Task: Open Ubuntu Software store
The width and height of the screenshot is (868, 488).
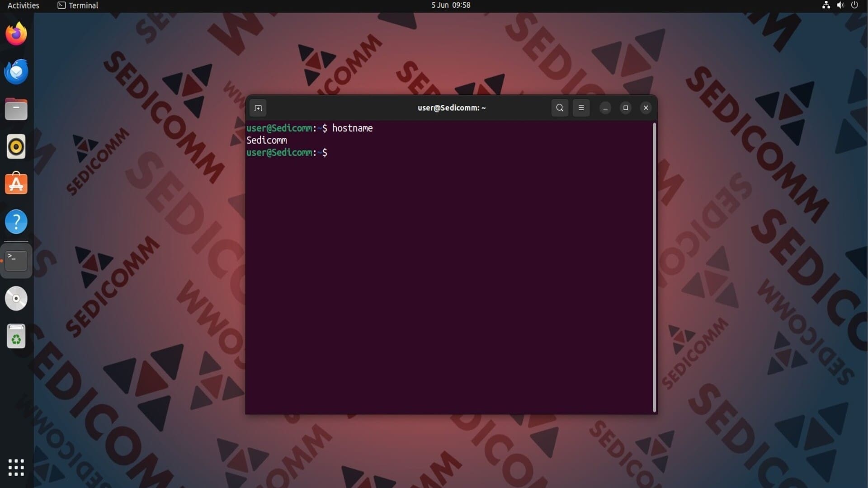Action: [16, 184]
